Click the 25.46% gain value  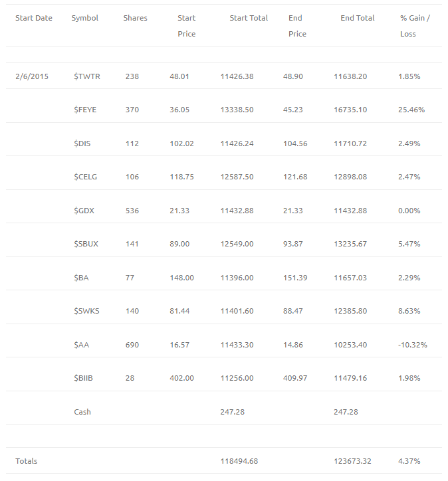[411, 110]
